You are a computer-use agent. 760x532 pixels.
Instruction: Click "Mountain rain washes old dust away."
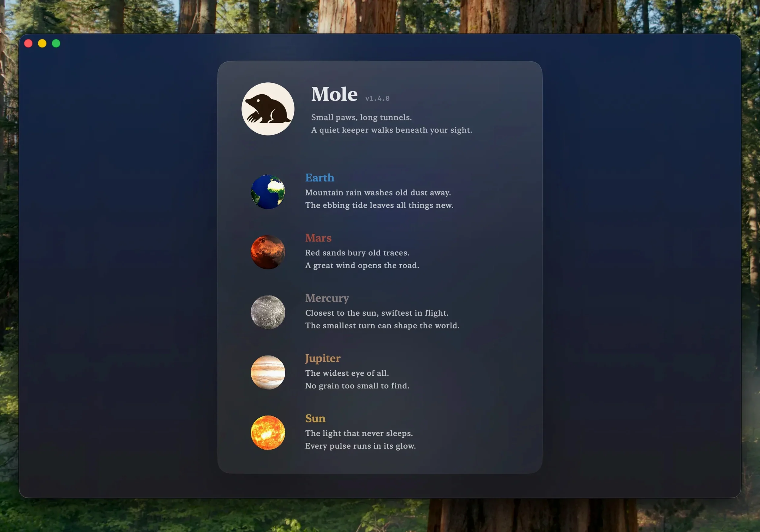(x=378, y=193)
